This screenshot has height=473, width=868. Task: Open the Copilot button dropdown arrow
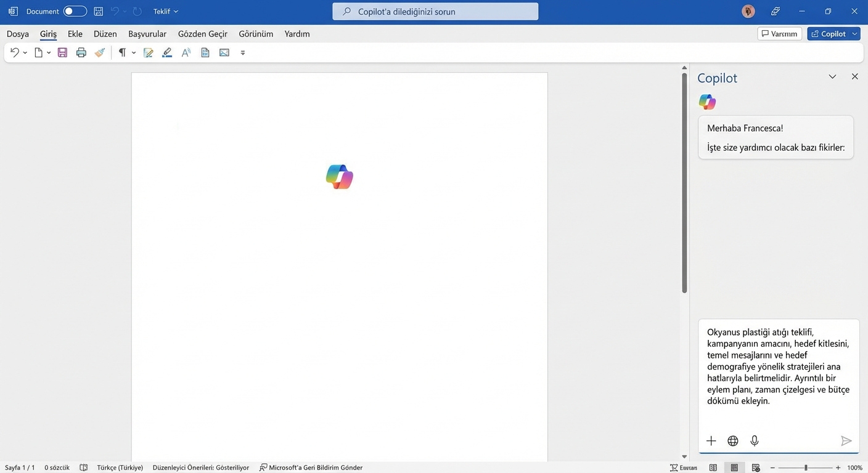(x=854, y=34)
